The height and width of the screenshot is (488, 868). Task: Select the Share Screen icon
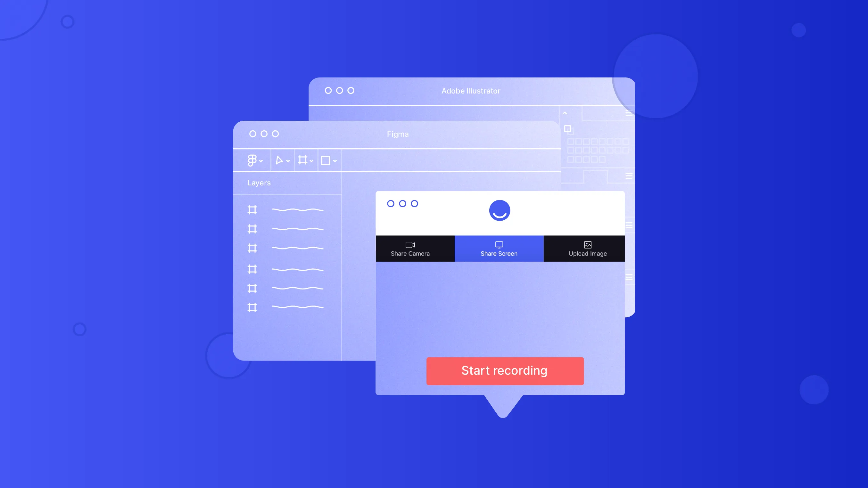(499, 244)
